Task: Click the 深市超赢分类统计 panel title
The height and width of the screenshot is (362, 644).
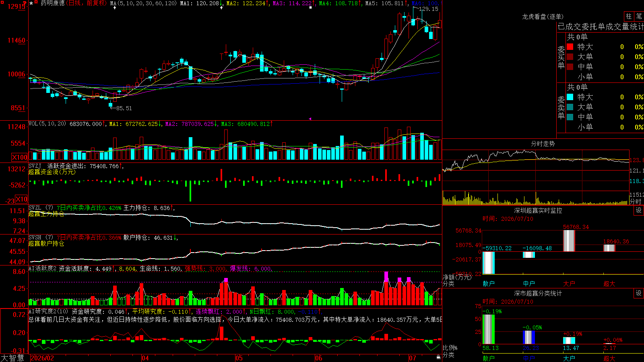Action: 538,293
